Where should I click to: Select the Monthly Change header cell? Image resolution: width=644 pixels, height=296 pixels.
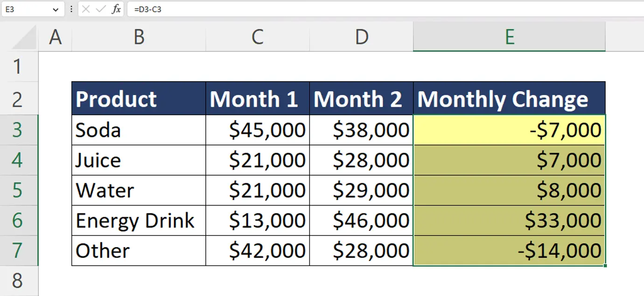509,98
